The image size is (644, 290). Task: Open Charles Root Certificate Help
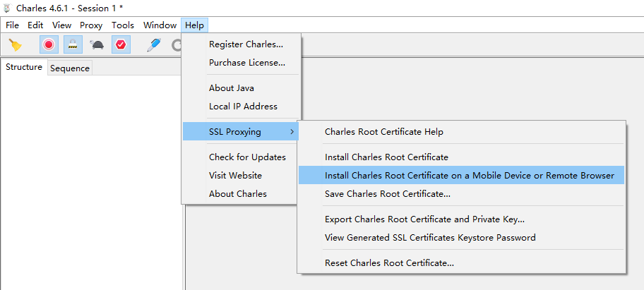coord(461,132)
